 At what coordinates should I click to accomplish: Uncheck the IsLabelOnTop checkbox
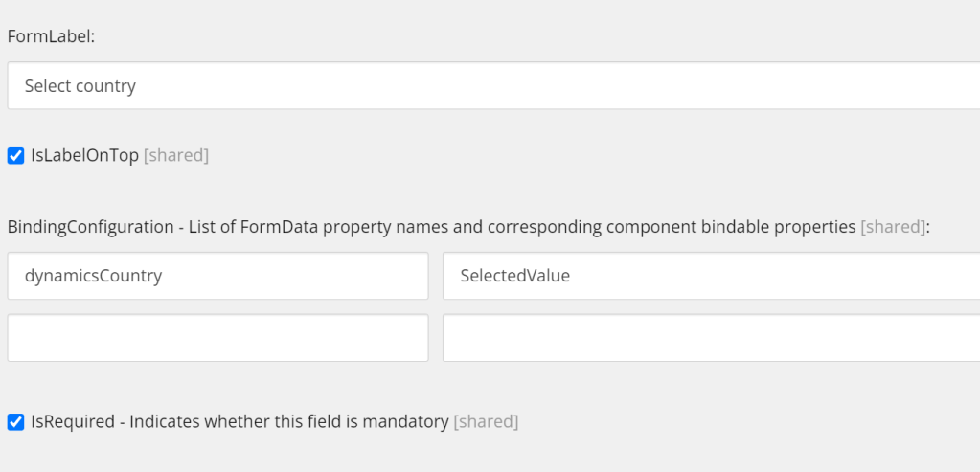click(x=15, y=156)
